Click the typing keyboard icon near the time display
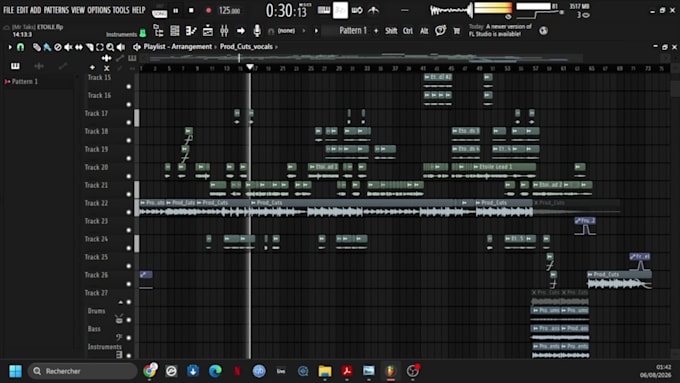The image size is (680, 383). click(324, 10)
